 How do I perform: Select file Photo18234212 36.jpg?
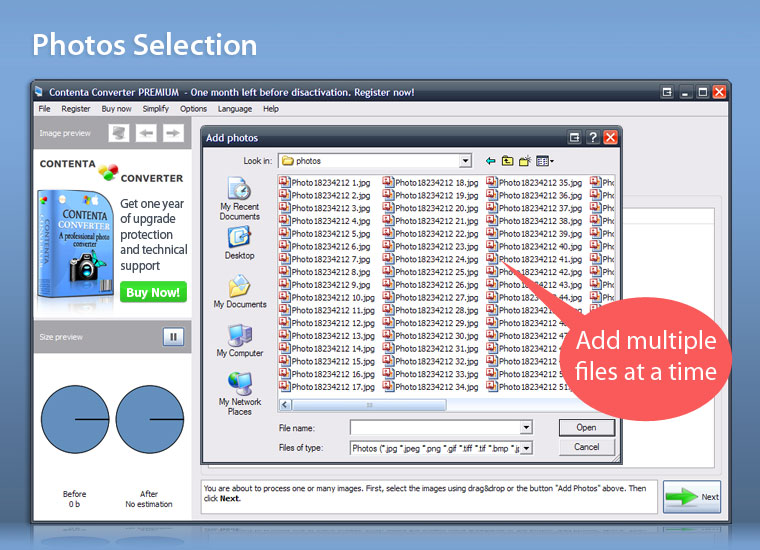click(x=534, y=195)
